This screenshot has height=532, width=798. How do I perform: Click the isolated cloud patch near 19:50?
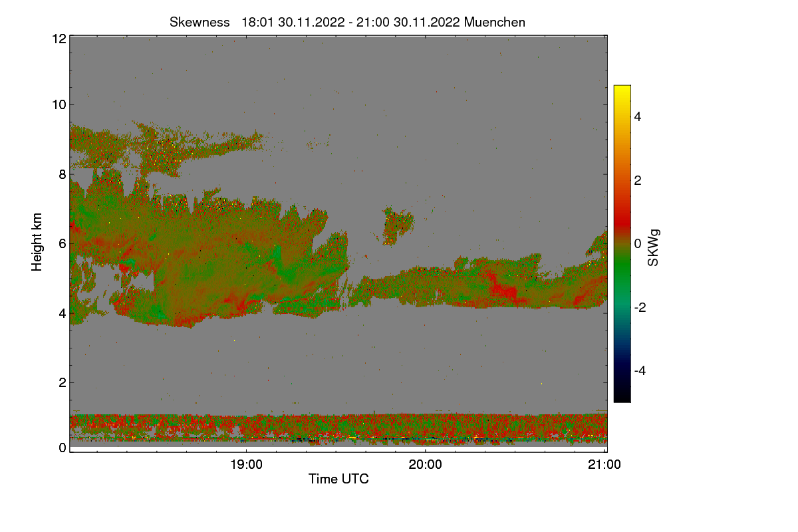398,225
